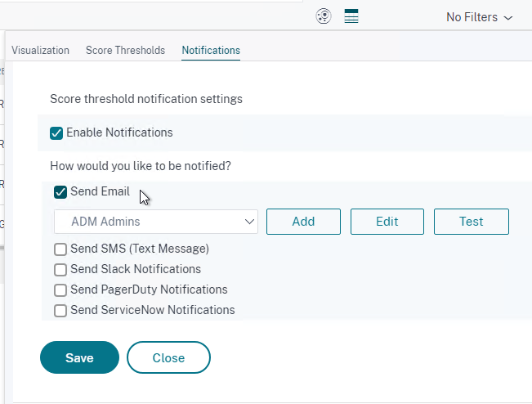
Task: Click 'How would you like to be notified?' text
Action: pos(141,166)
